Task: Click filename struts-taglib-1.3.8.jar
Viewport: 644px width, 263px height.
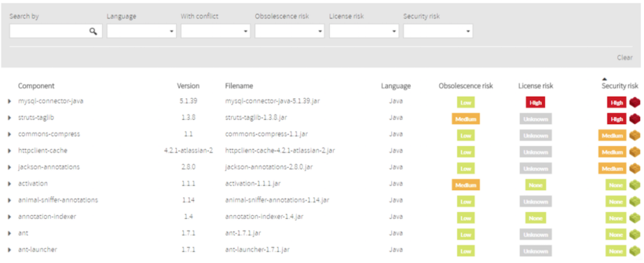Action: coord(256,118)
